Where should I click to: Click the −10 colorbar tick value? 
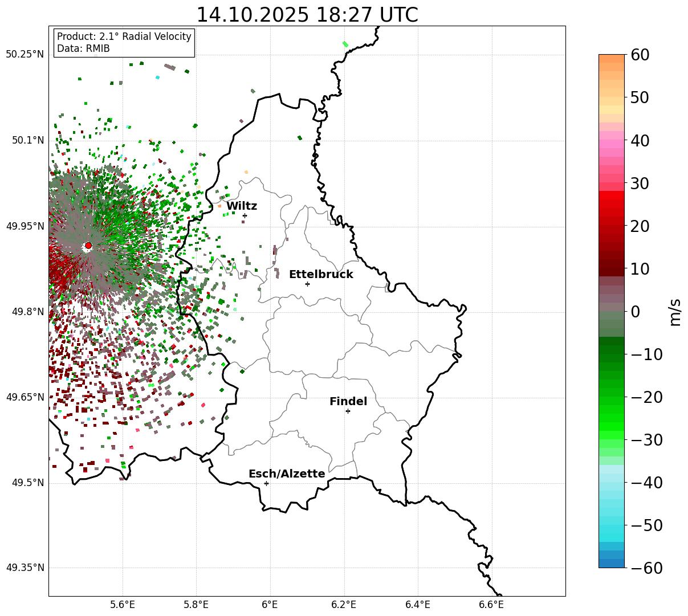tap(647, 354)
